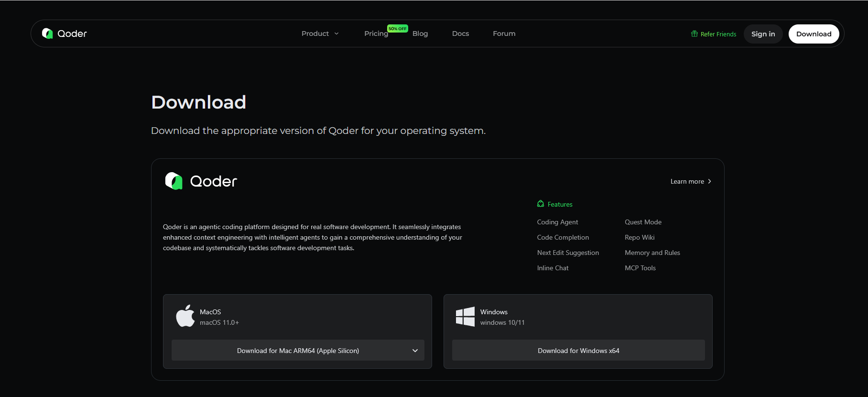Click the Qoder wordmark in the navbar
The width and height of the screenshot is (868, 397).
pos(72,33)
